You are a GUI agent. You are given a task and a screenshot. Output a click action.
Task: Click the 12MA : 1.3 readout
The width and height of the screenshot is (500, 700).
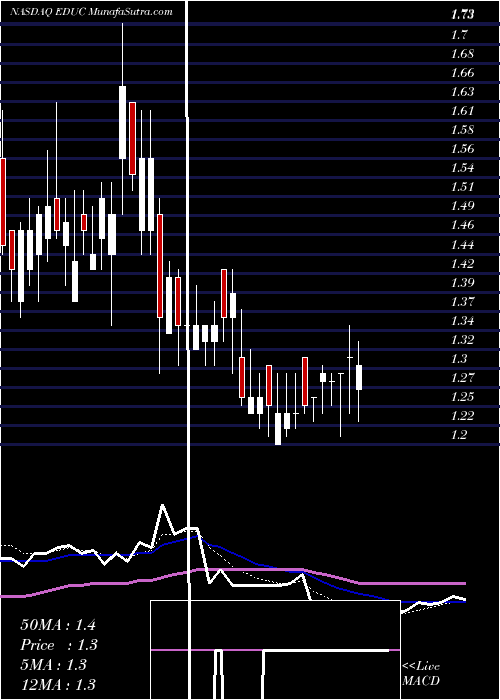tap(58, 684)
